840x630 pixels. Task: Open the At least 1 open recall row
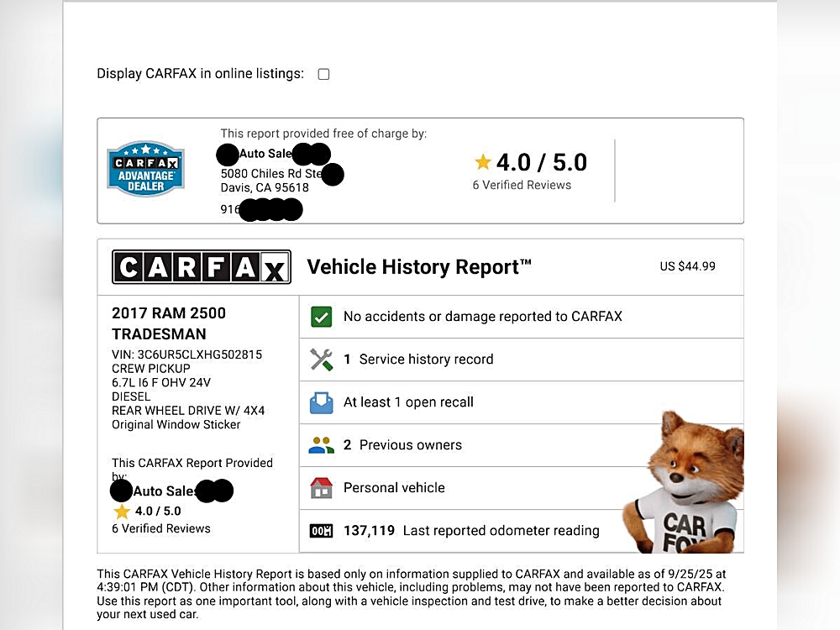pyautogui.click(x=408, y=402)
